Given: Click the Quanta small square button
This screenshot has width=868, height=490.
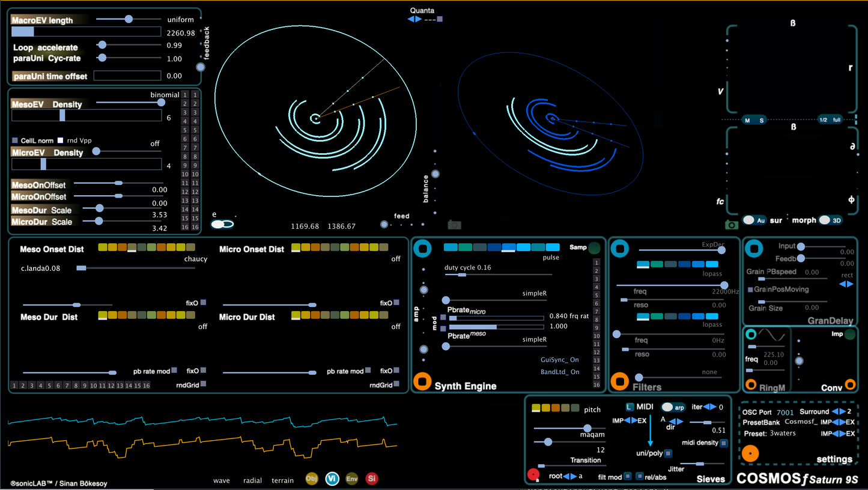Looking at the screenshot, I should coord(440,19).
